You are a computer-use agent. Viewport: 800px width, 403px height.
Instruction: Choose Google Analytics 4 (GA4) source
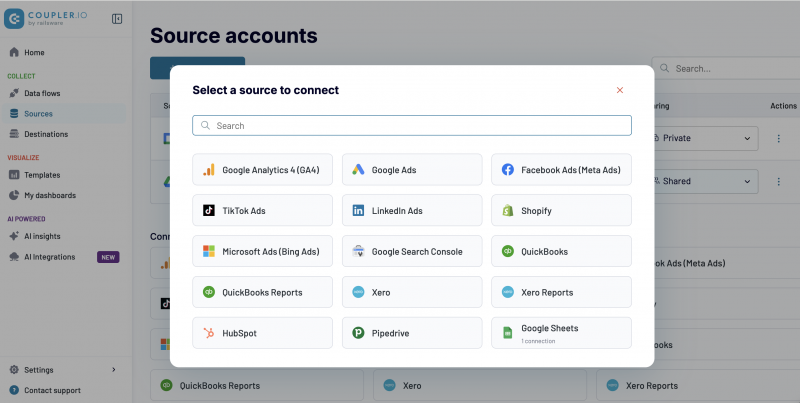pos(262,169)
